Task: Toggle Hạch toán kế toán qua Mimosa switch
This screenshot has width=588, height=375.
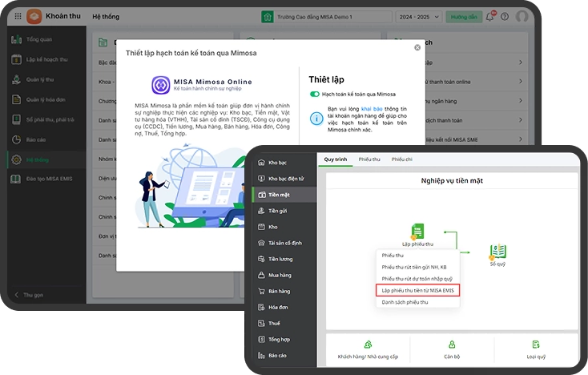Action: tap(315, 94)
